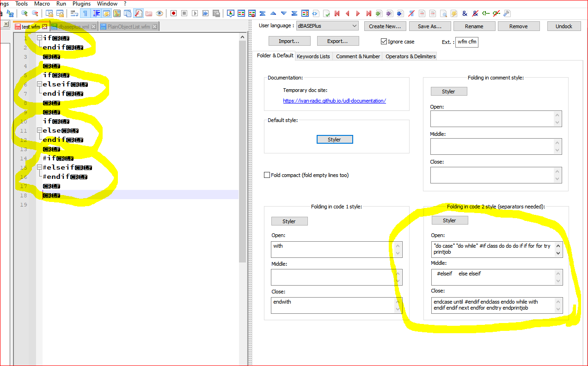
Task: Uncheck the Ignore case checkbox
Action: pos(384,42)
